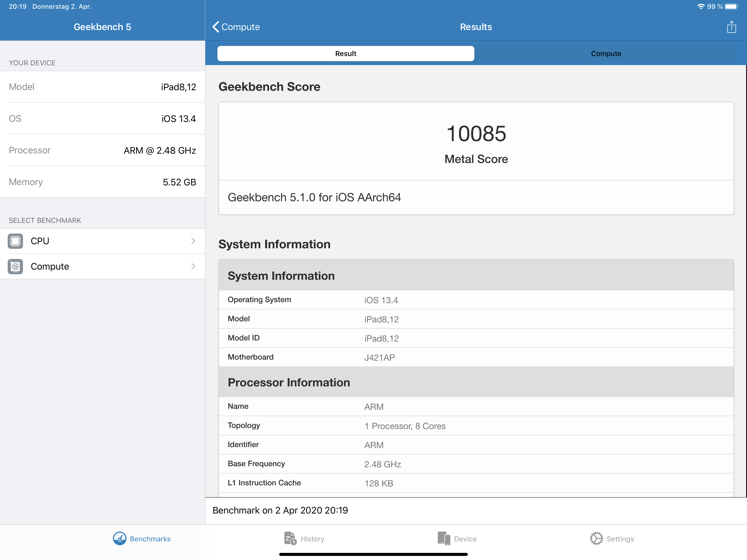Viewport: 747px width, 560px height.
Task: Tap the 10085 Metal Score value
Action: [x=476, y=134]
